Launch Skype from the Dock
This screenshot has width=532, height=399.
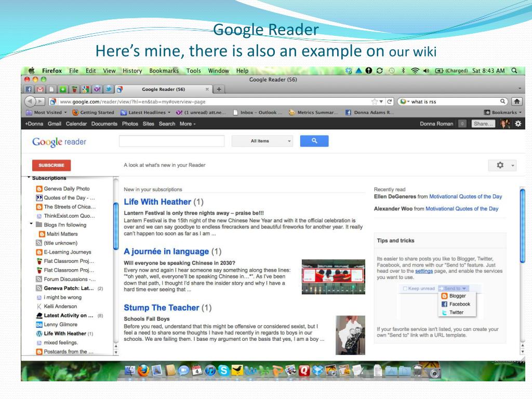coord(223,370)
